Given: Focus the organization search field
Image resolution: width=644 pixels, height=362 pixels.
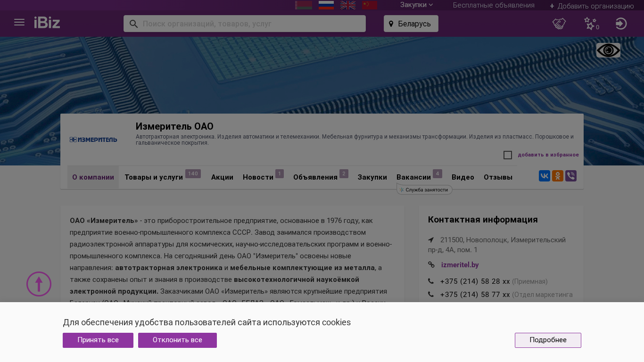Looking at the screenshot, I should tap(245, 24).
